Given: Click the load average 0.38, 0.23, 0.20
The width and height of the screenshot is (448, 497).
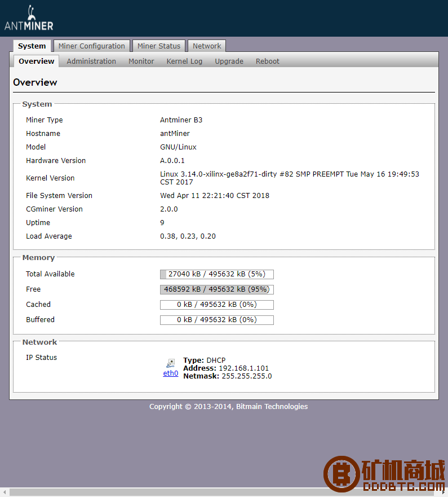Looking at the screenshot, I should pyautogui.click(x=188, y=236).
